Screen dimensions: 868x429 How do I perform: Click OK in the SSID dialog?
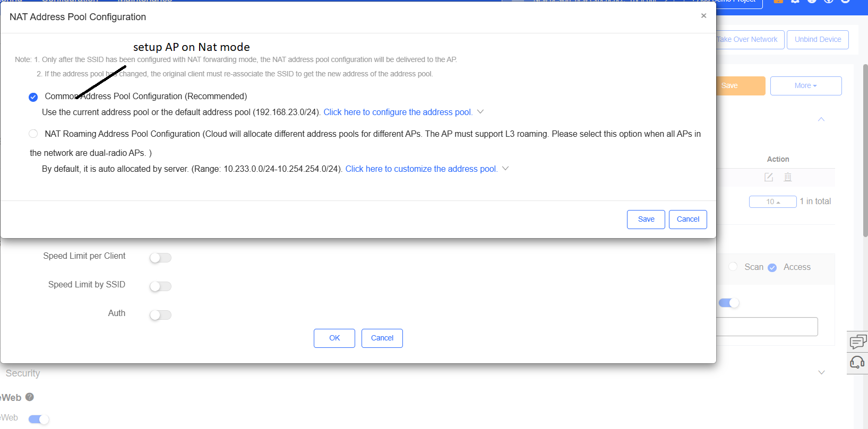point(334,338)
